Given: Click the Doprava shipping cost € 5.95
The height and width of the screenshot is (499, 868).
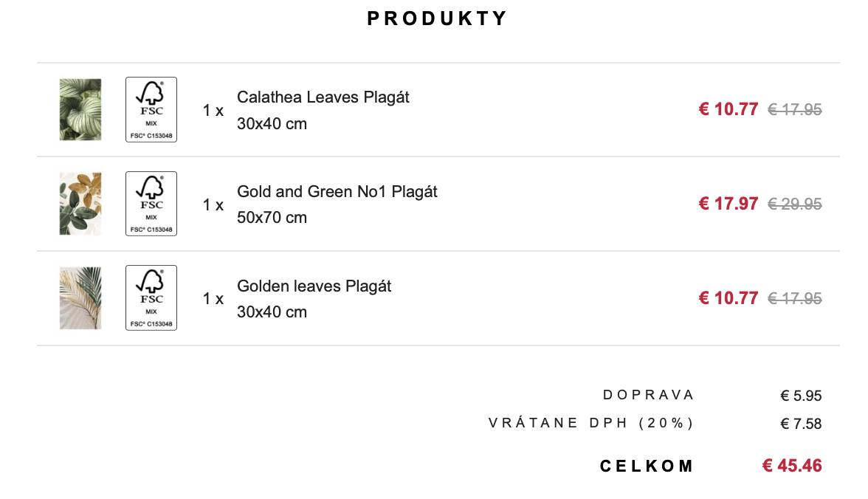Looking at the screenshot, I should point(801,396).
